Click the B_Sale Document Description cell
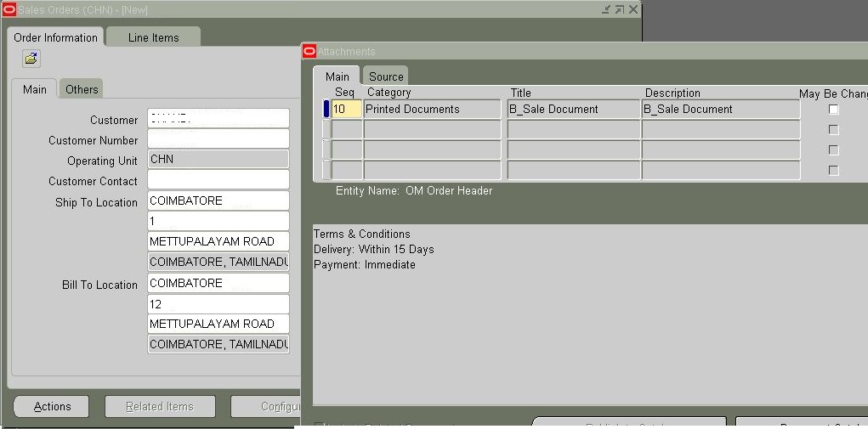 [x=721, y=110]
